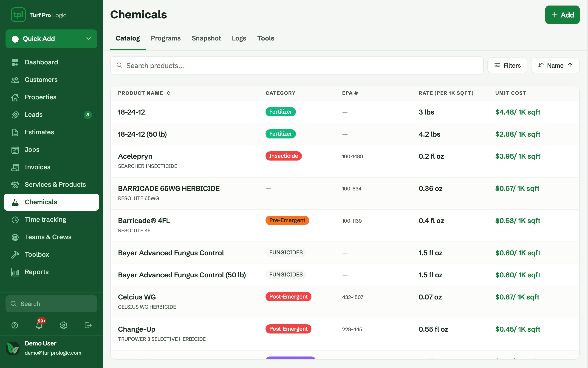
Task: Open the Toolbox hammer item
Action: point(51,255)
